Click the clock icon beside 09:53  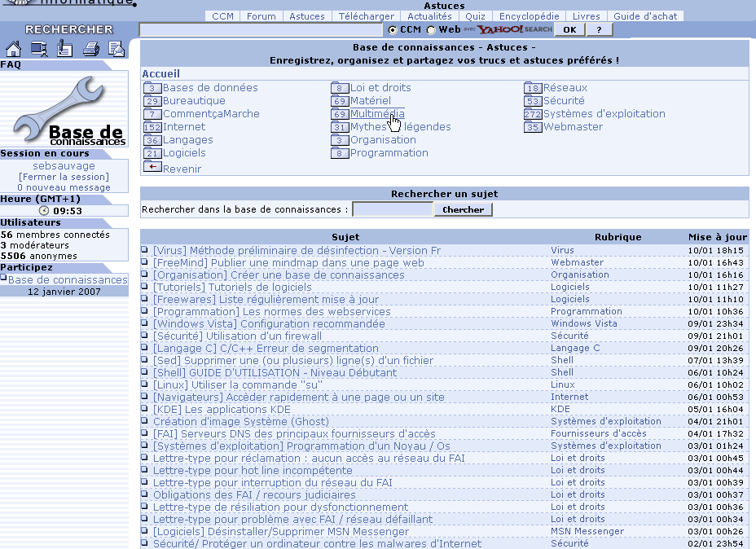(x=44, y=211)
